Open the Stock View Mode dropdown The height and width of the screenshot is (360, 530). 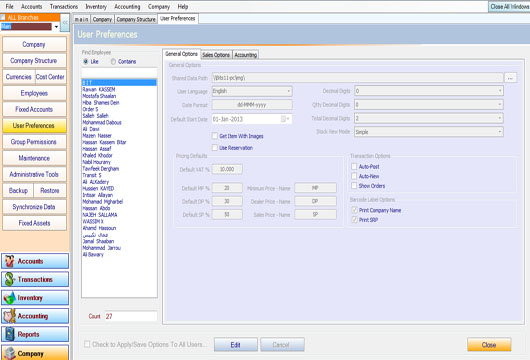pyautogui.click(x=500, y=132)
